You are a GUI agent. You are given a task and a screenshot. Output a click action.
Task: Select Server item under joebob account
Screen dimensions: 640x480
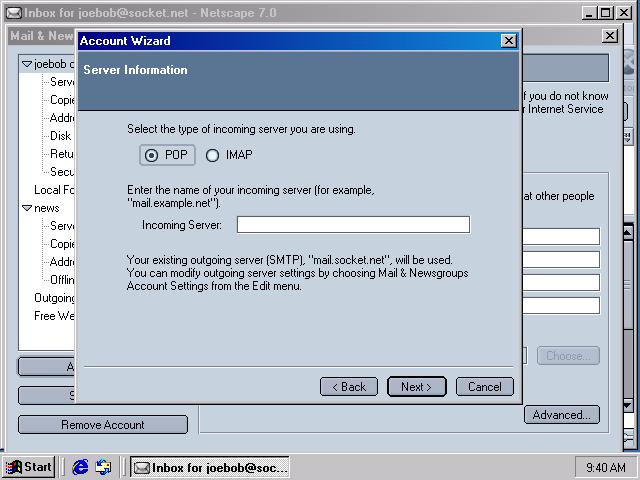point(62,82)
